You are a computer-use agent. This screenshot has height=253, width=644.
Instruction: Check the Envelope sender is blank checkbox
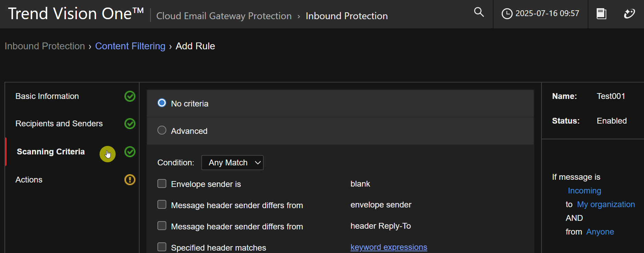pyautogui.click(x=162, y=184)
